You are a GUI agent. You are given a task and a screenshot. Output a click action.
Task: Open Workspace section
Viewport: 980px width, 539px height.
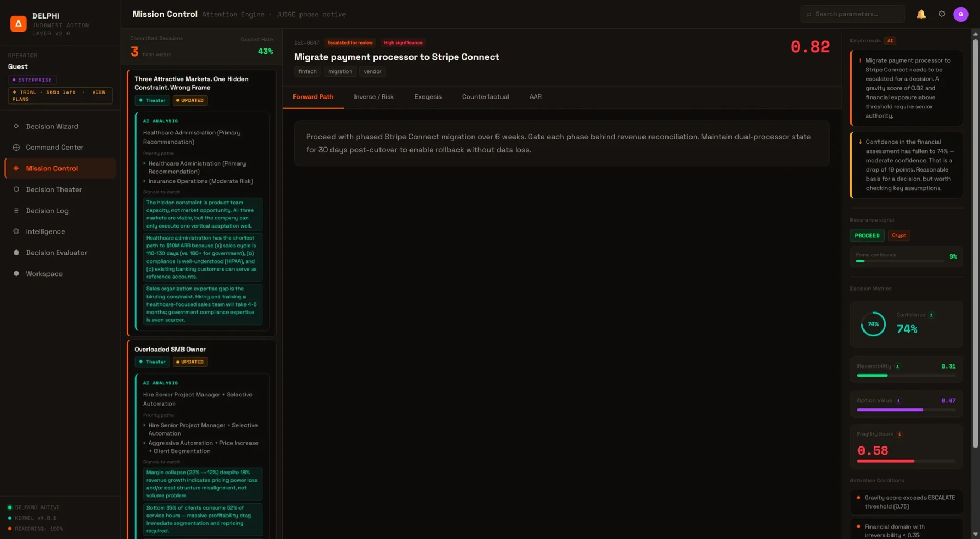coord(60,274)
